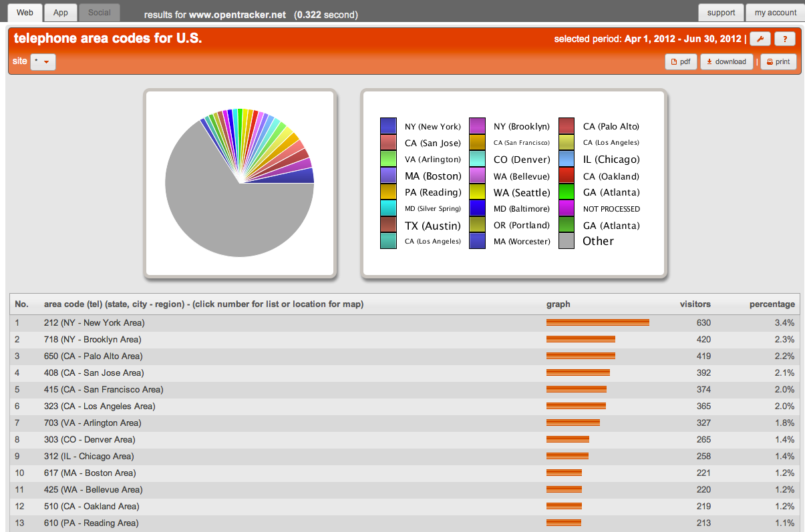Click the Social tab
The image size is (805, 532).
click(x=99, y=12)
